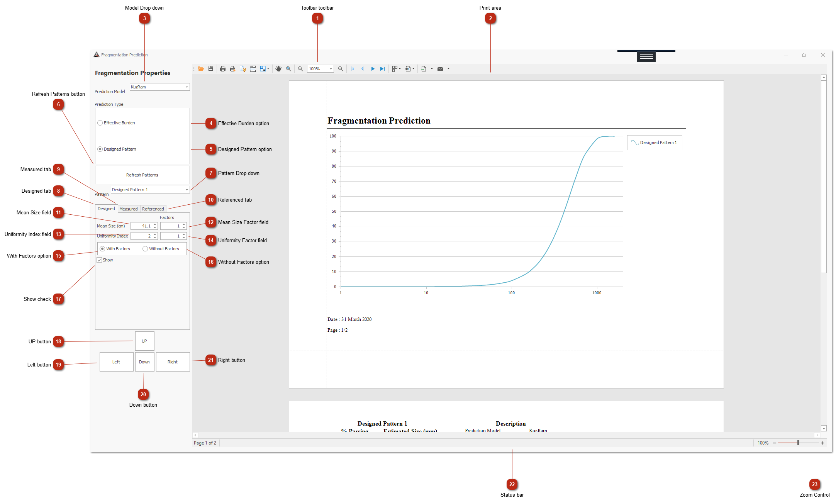This screenshot has width=836, height=504.
Task: Go to the first page
Action: (353, 69)
